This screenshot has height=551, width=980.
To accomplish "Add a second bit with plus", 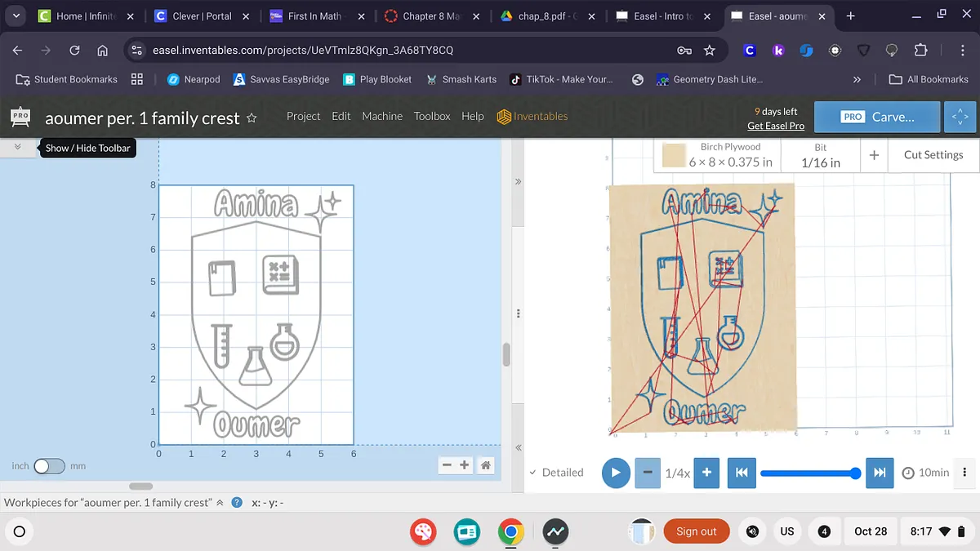I will pos(874,155).
